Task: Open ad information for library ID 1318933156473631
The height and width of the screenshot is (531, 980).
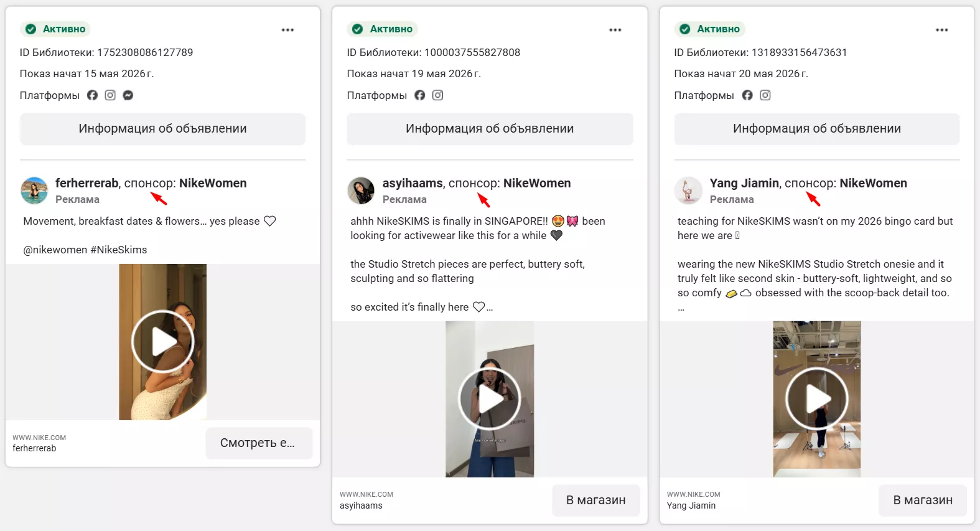Action: (x=817, y=129)
